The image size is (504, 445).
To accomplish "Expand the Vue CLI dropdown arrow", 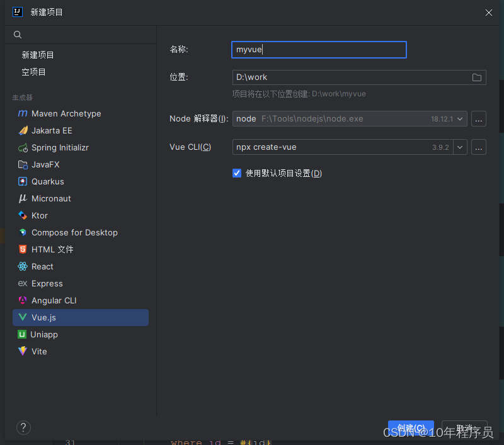I will 460,147.
